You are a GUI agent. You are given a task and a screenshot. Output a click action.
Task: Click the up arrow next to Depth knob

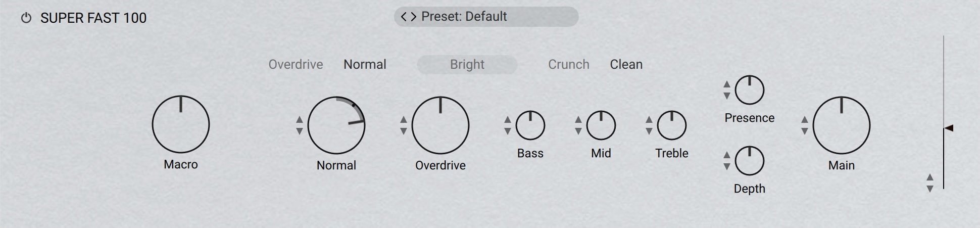coord(727,155)
